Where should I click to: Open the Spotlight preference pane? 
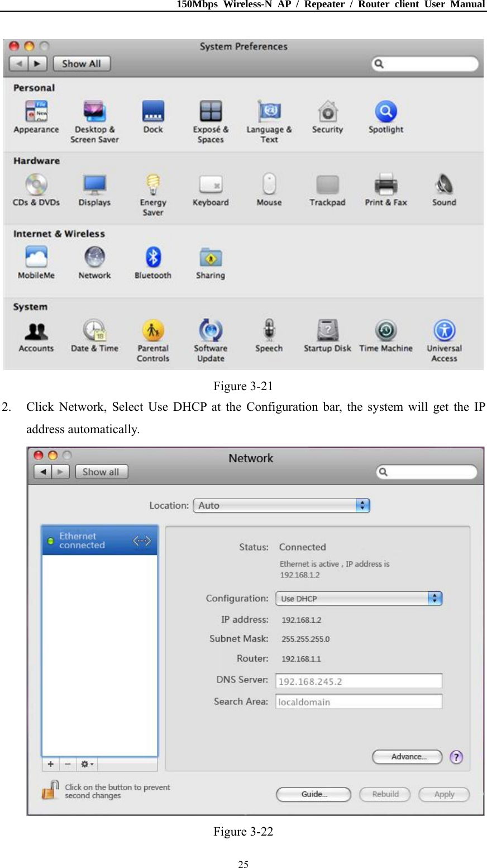385,113
